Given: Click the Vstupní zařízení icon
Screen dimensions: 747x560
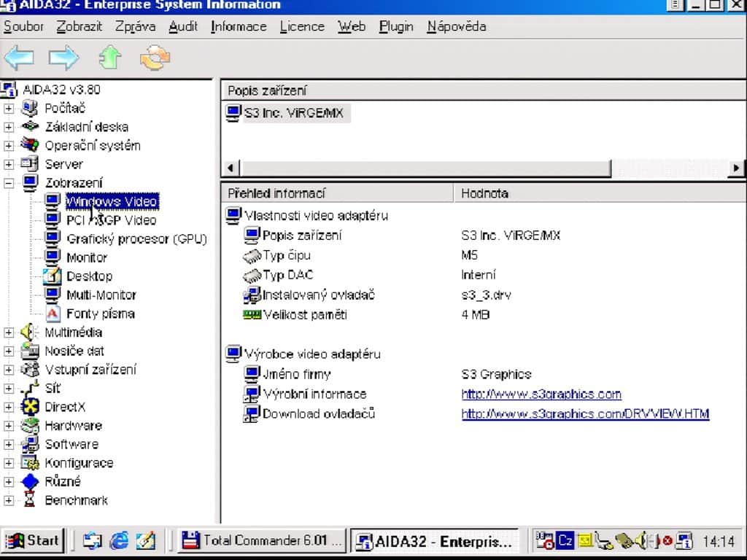Looking at the screenshot, I should [30, 369].
